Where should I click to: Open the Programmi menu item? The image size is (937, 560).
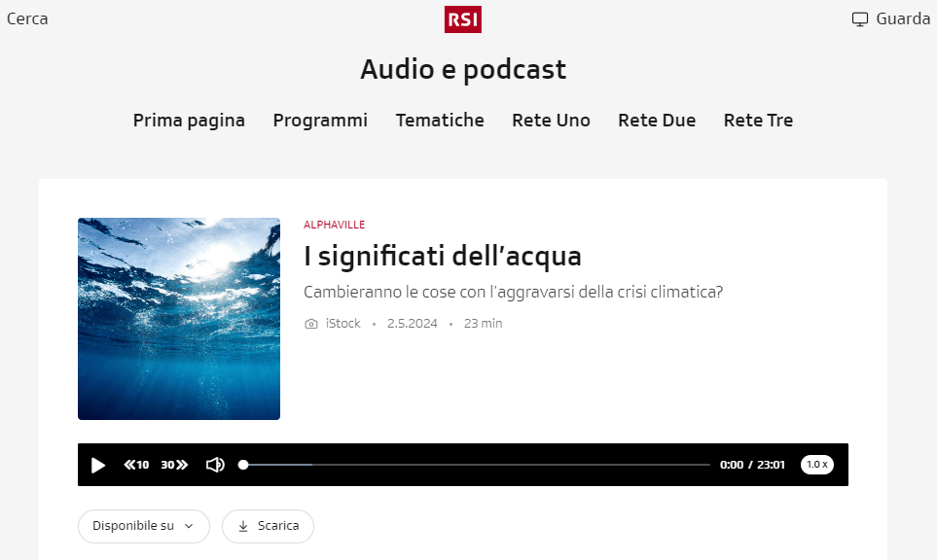tap(320, 121)
